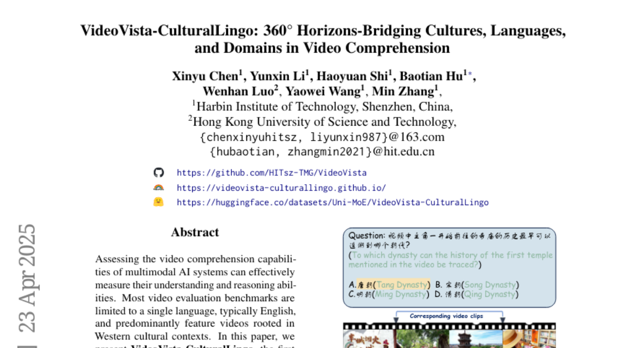Click the GitHub octocat icon
644x348 pixels.
point(158,172)
